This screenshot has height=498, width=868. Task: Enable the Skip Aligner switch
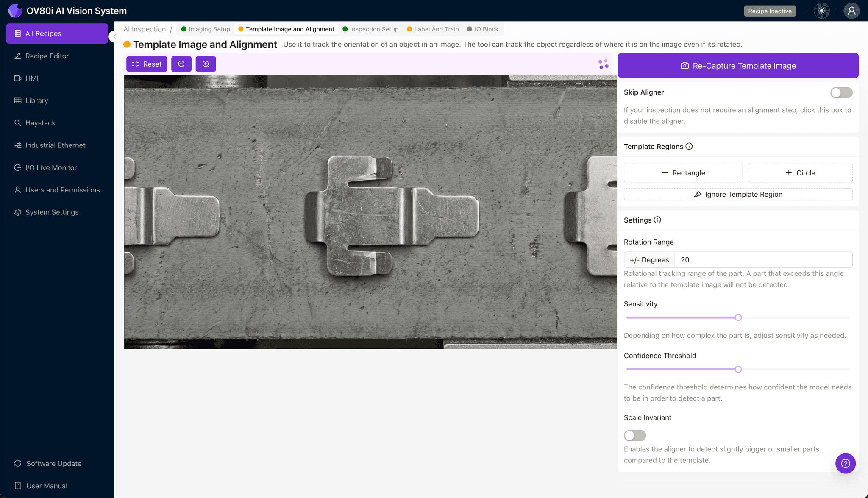point(841,92)
